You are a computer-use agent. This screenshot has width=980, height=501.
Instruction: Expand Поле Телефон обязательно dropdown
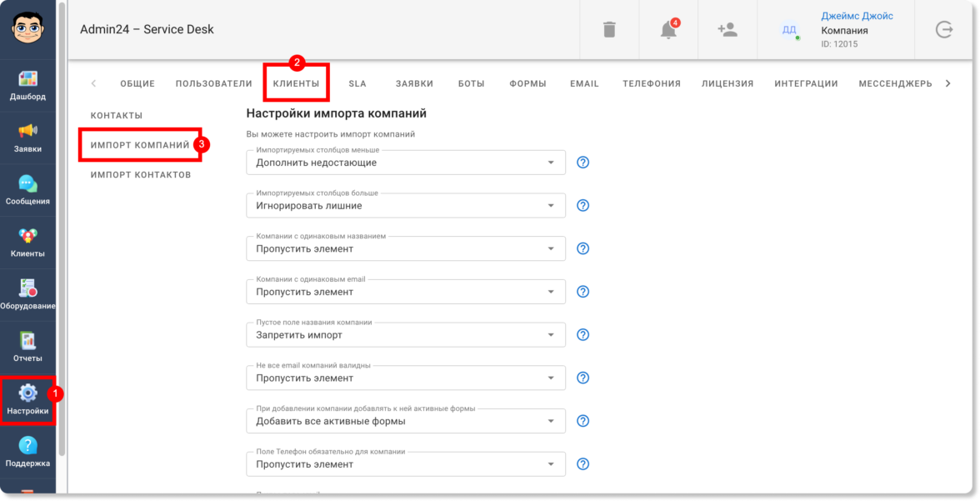[x=406, y=464]
